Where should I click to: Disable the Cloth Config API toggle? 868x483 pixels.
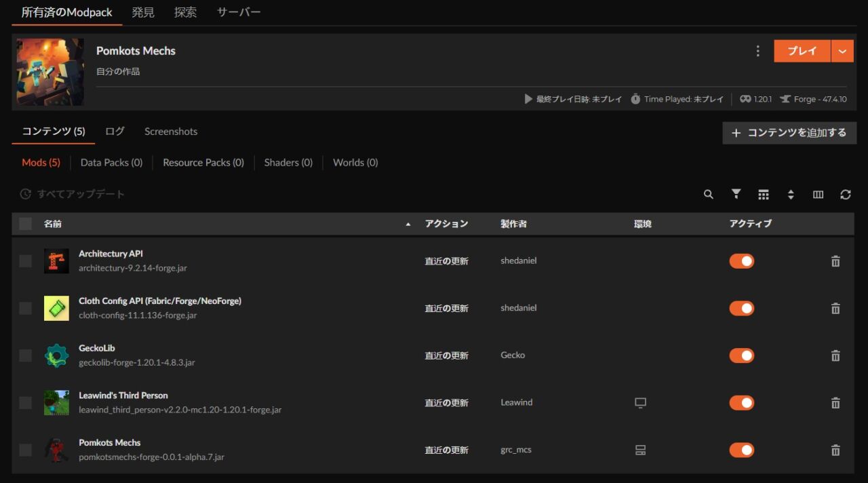[741, 308]
